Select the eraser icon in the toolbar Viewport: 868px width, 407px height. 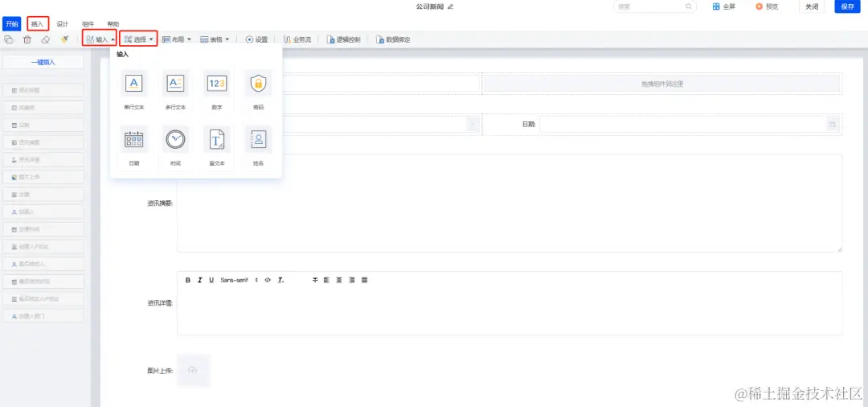click(x=46, y=39)
